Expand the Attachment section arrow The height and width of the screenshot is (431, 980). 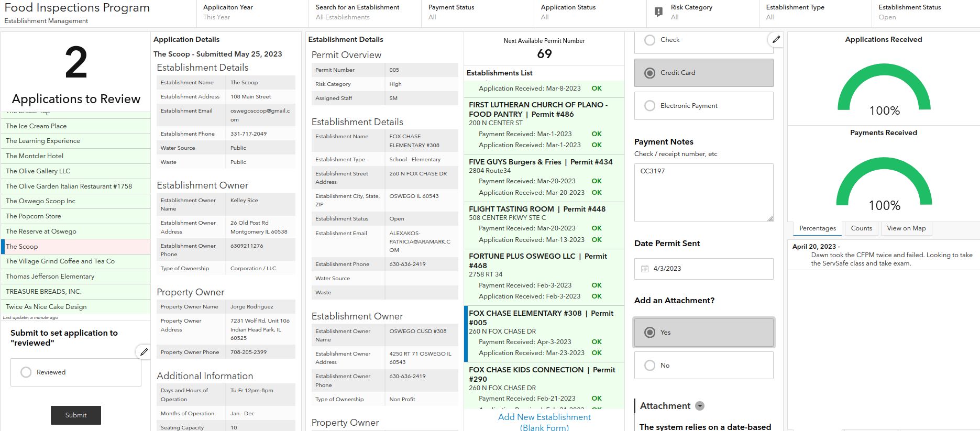click(x=700, y=406)
